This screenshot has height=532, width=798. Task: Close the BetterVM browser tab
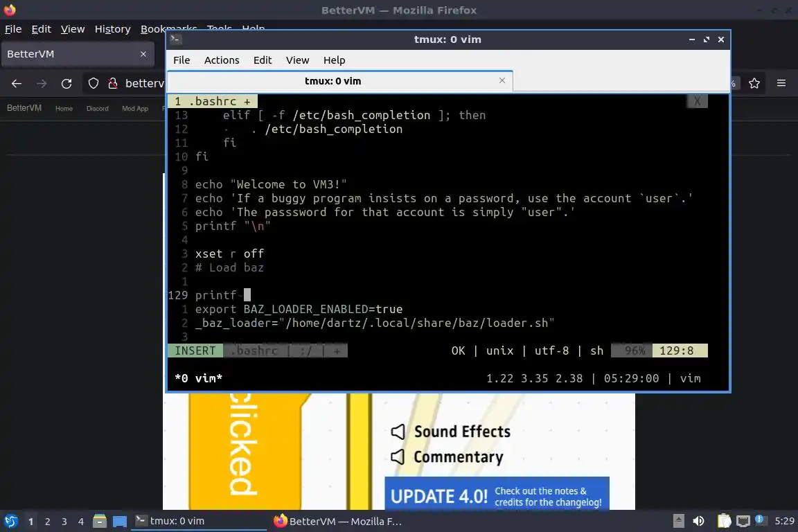pyautogui.click(x=143, y=54)
